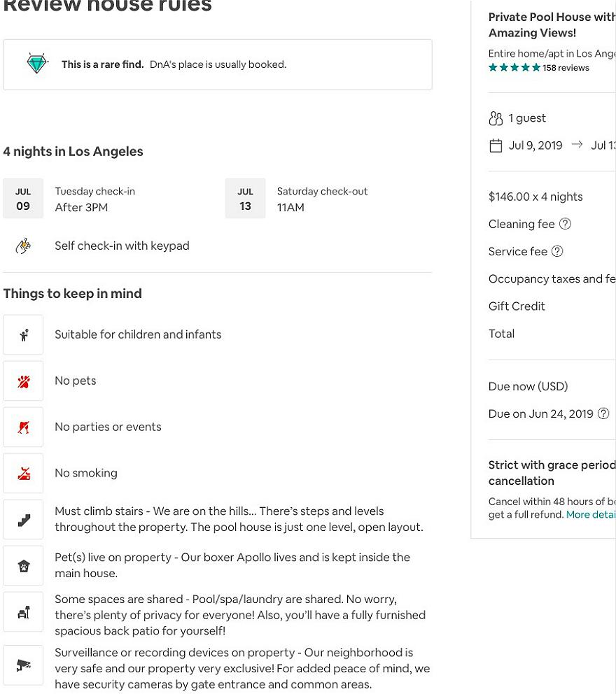Click the surveillance camera icon
The height and width of the screenshot is (694, 616).
tap(24, 665)
